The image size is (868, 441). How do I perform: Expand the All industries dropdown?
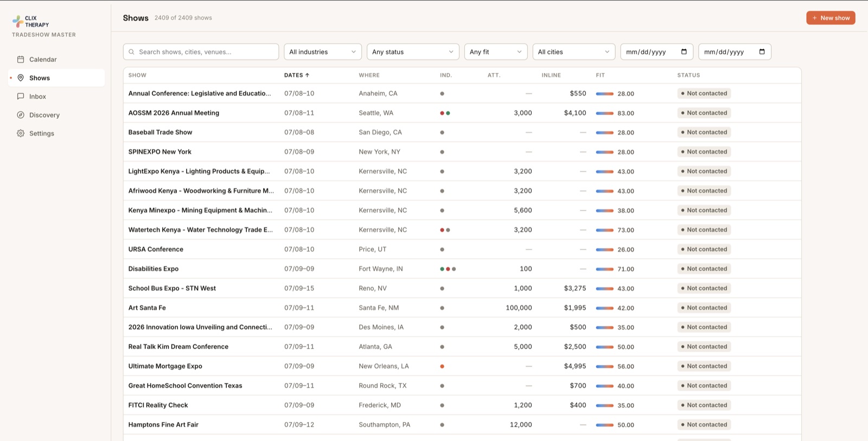point(323,52)
